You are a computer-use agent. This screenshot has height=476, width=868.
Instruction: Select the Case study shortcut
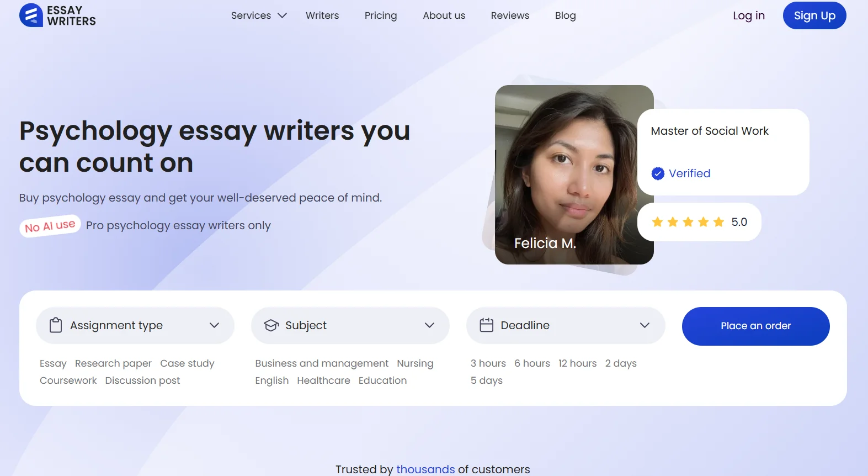[187, 363]
